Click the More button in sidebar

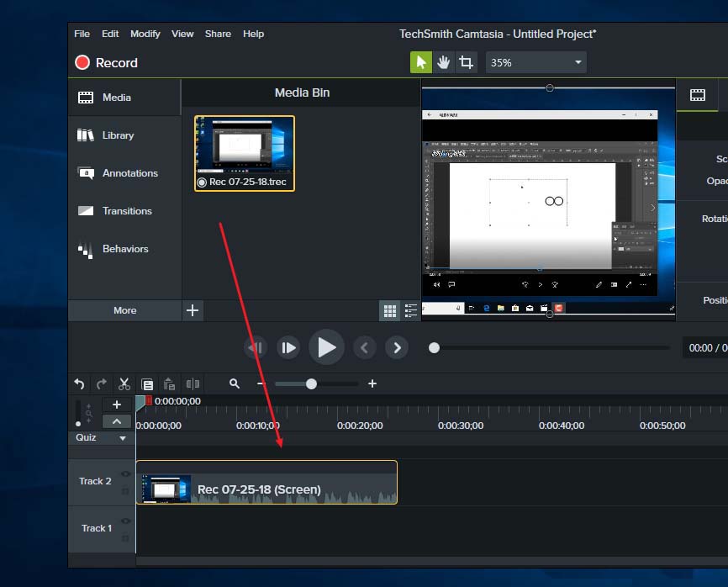coord(124,310)
